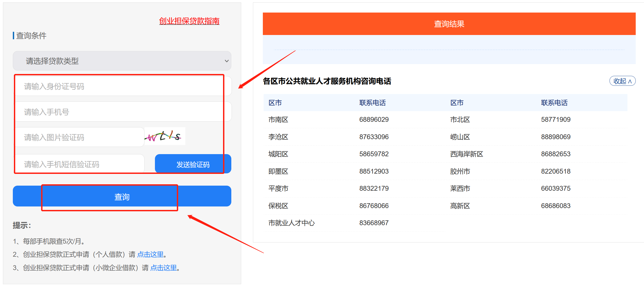Select the 市南区 table row
The image size is (644, 289).
278,120
